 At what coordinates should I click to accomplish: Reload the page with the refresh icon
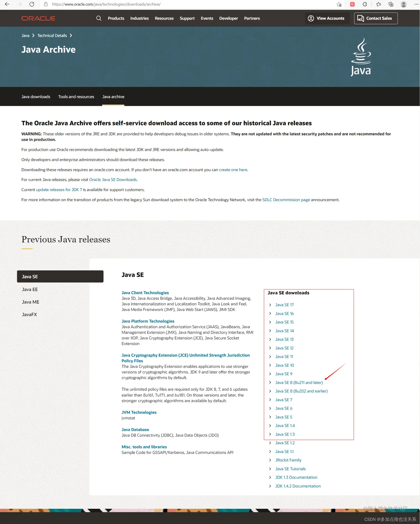[x=32, y=4]
